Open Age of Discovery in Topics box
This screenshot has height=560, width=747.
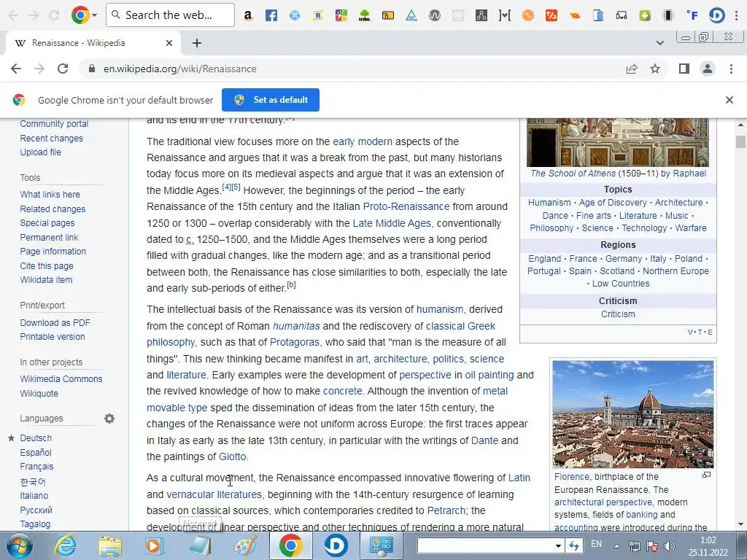613,203
